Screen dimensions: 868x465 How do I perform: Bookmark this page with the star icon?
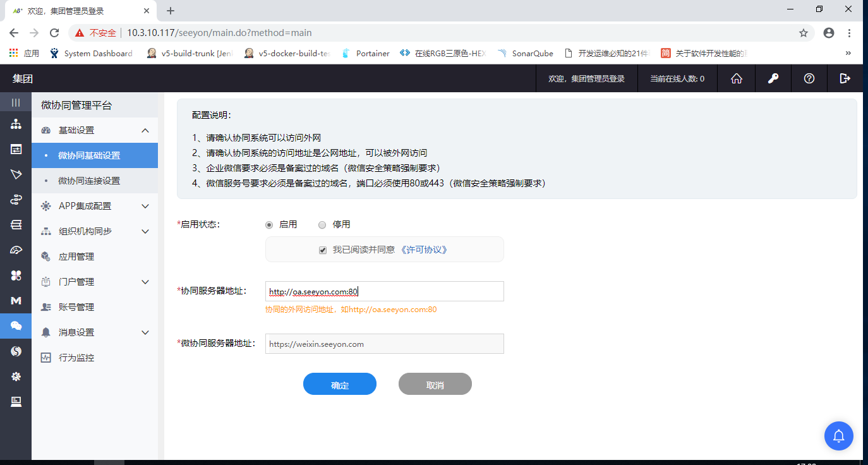point(804,33)
